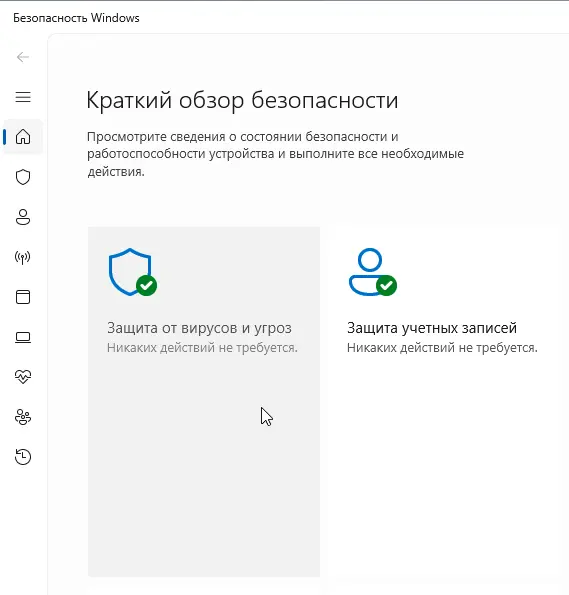Select the Home icon in sidebar
The width and height of the screenshot is (569, 595).
pos(23,137)
